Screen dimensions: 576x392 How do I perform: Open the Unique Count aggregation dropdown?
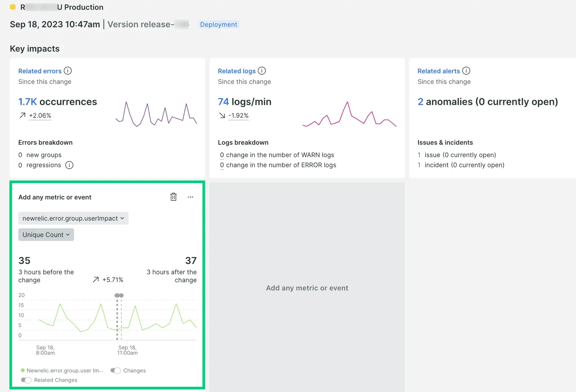46,235
